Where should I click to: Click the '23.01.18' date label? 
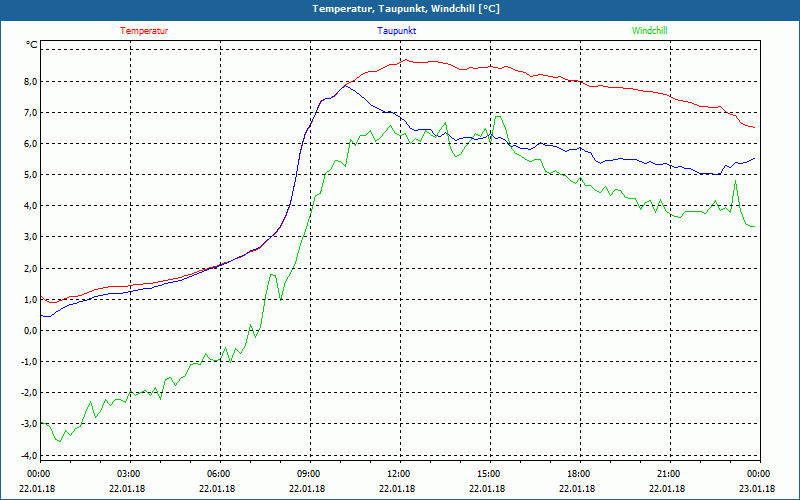coord(757,489)
